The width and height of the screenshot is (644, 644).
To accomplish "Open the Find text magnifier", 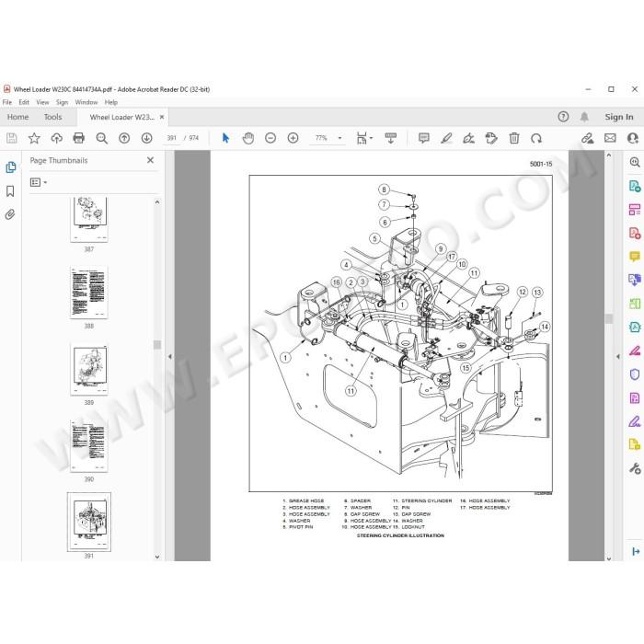I will pyautogui.click(x=101, y=138).
